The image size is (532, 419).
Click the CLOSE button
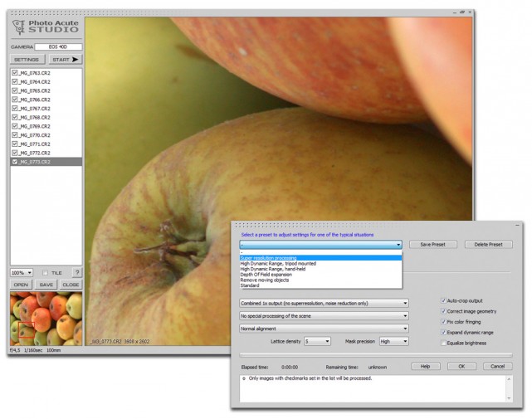[71, 285]
